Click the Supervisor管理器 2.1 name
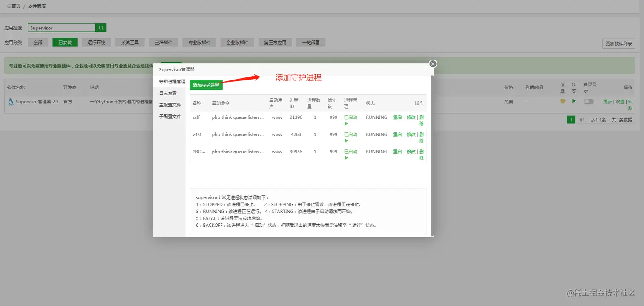644x306 pixels. pos(37,102)
